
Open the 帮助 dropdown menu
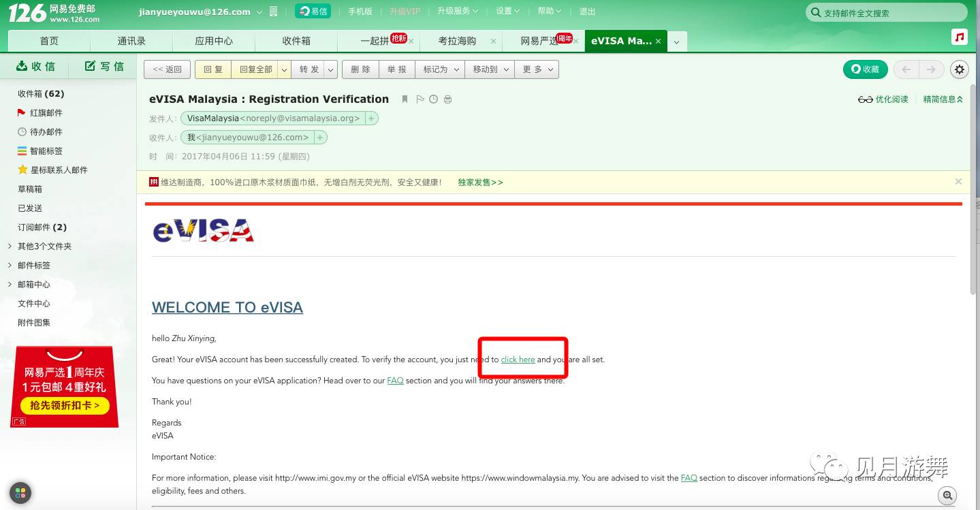550,11
